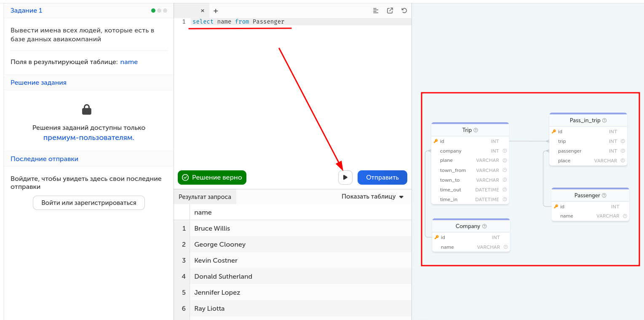Click help icon next to Passenger table

[x=604, y=196]
